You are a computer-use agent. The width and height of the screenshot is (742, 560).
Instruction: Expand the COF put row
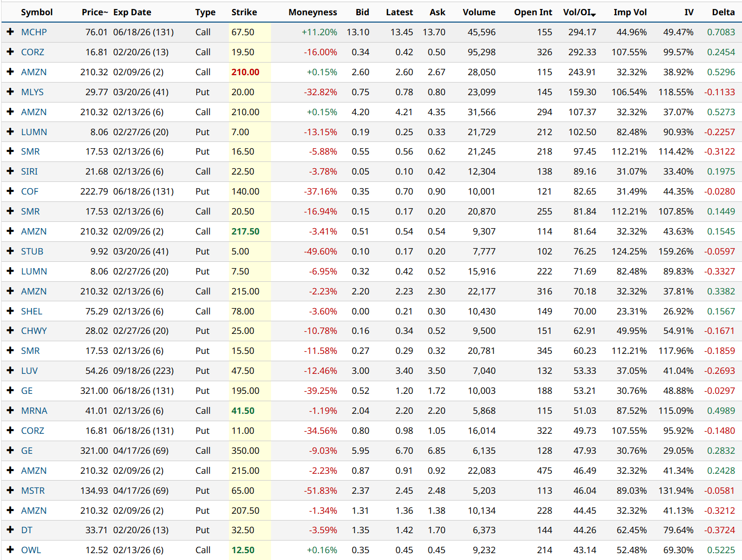[x=10, y=191]
